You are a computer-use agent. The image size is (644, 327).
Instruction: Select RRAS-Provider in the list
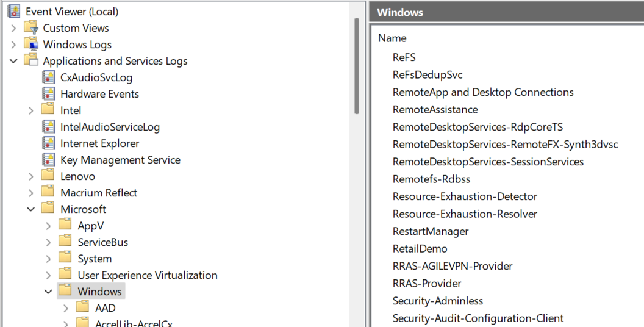[427, 284]
